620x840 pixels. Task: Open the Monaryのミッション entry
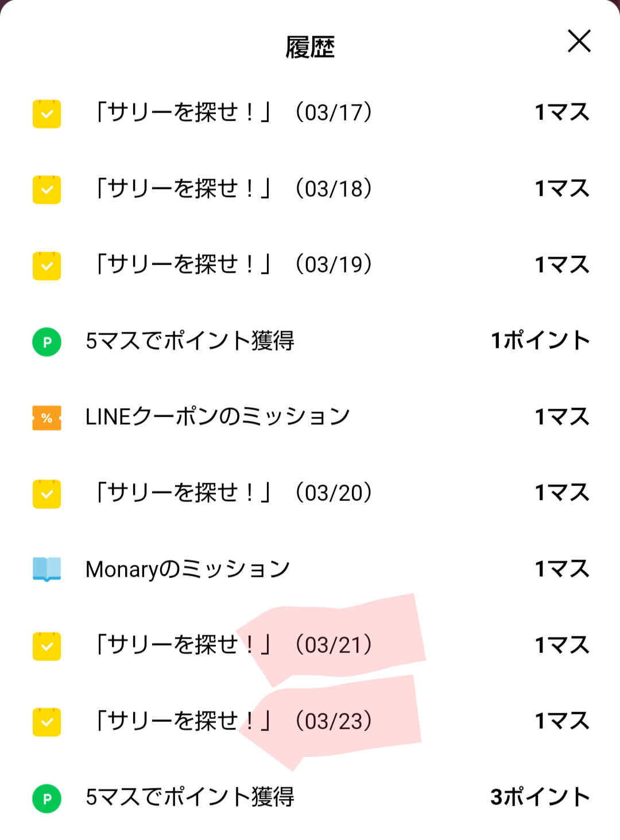pyautogui.click(x=188, y=569)
